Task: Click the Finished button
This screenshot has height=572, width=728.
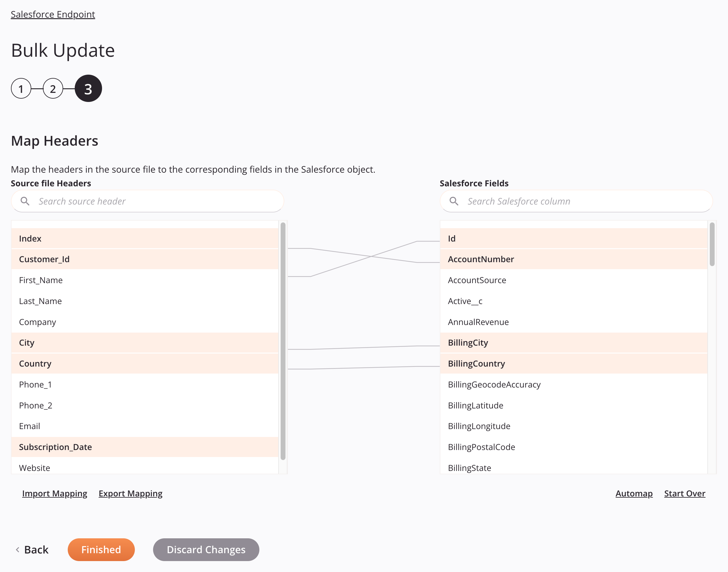Action: (101, 550)
